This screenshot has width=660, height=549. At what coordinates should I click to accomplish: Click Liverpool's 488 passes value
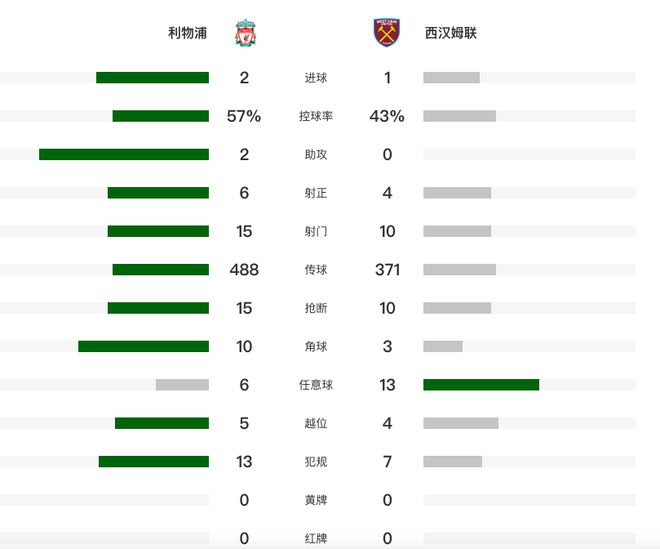click(x=244, y=270)
